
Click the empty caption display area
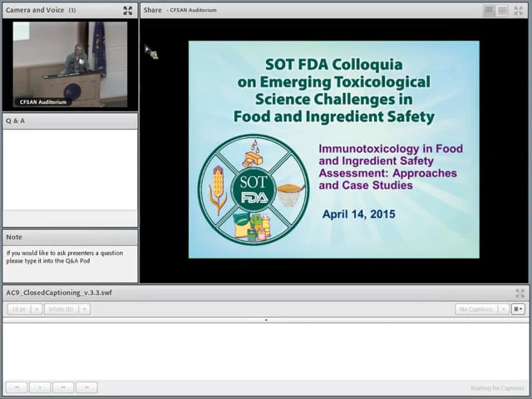pyautogui.click(x=266, y=351)
